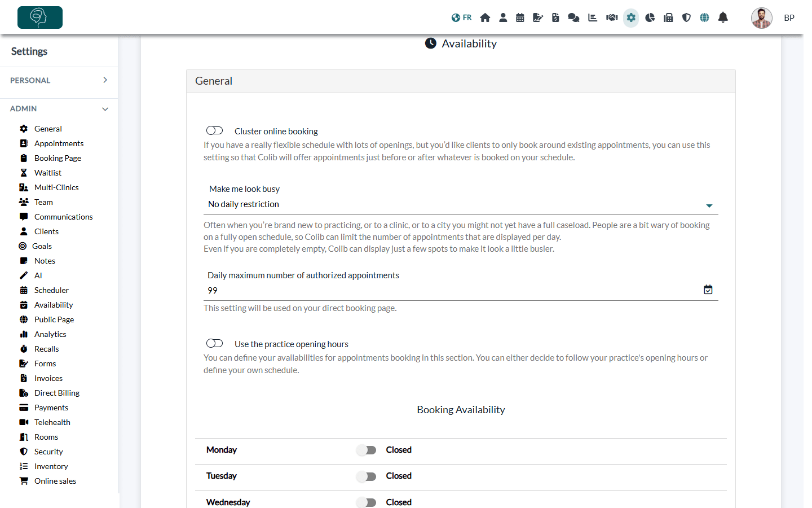Screen dimensions: 812x508
Task: Open the signature document icon in top bar
Action: coord(538,17)
